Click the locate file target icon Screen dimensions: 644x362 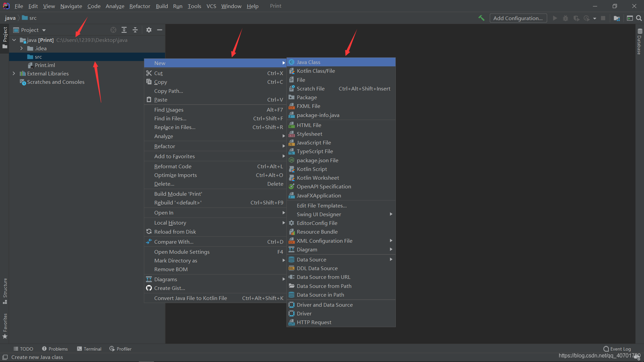point(113,30)
